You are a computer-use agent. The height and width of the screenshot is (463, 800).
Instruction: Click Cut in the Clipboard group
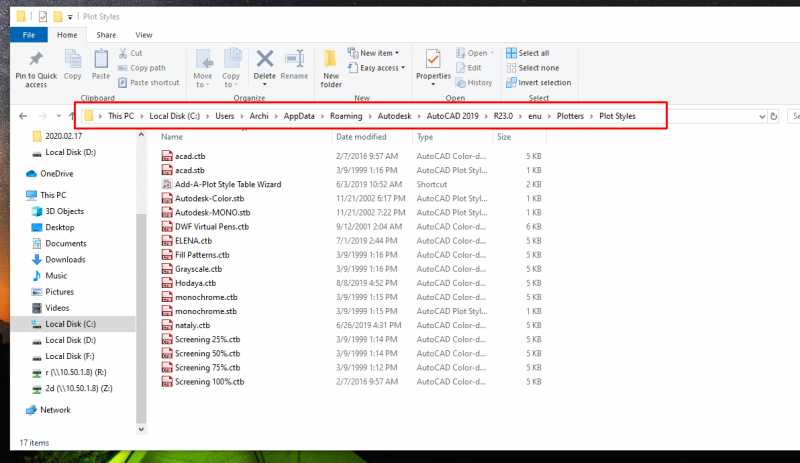point(131,53)
